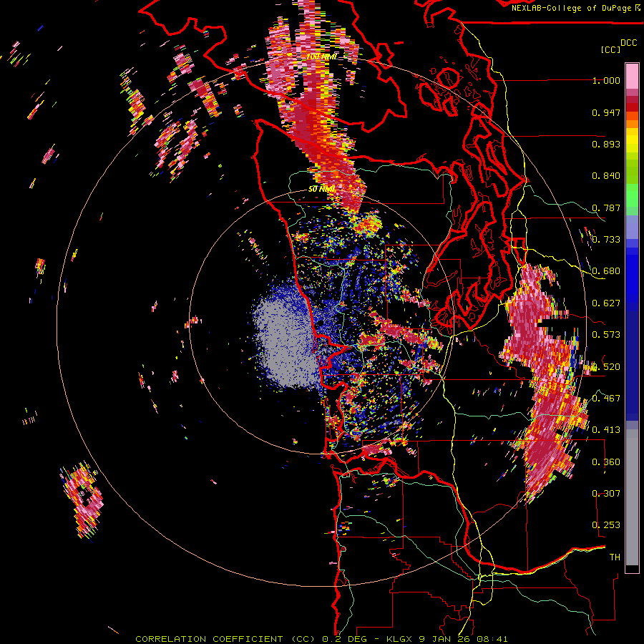Click the 9 JAN 26 date text
Viewport: 644px width, 644px height.
[446, 639]
